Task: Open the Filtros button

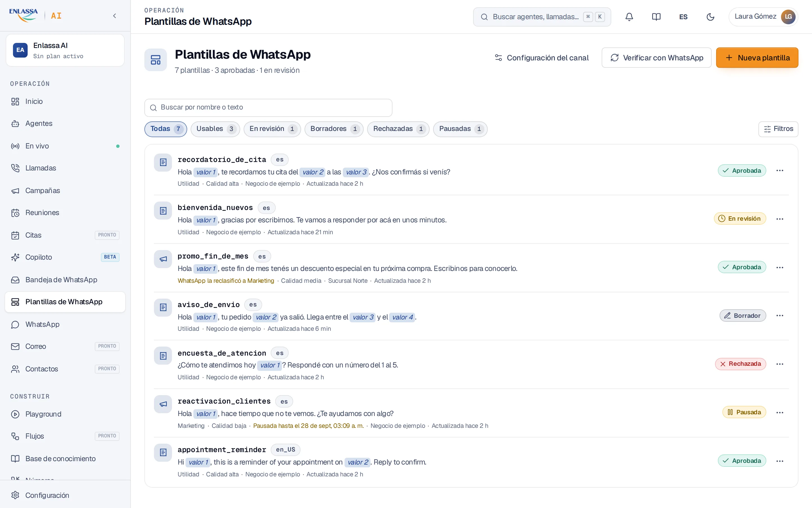Action: point(778,129)
